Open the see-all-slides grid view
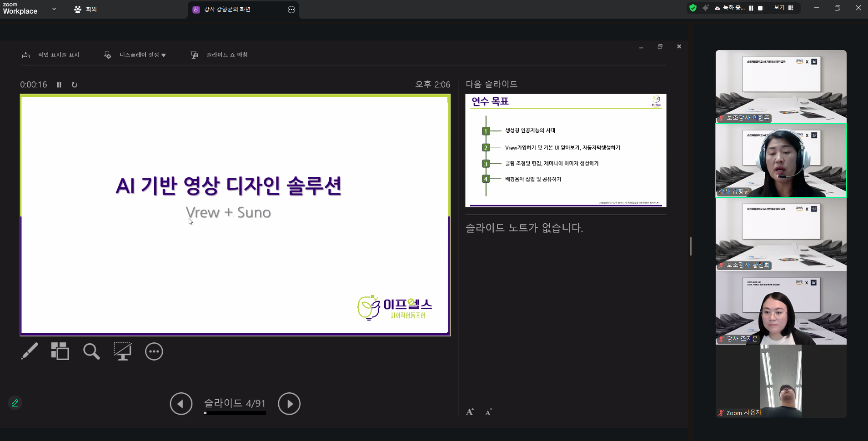The image size is (868, 441). coord(60,351)
